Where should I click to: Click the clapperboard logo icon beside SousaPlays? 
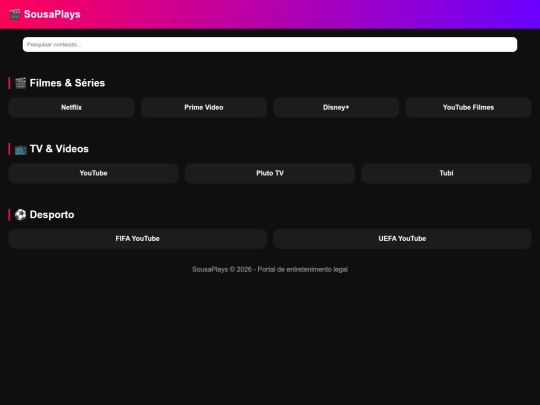15,14
